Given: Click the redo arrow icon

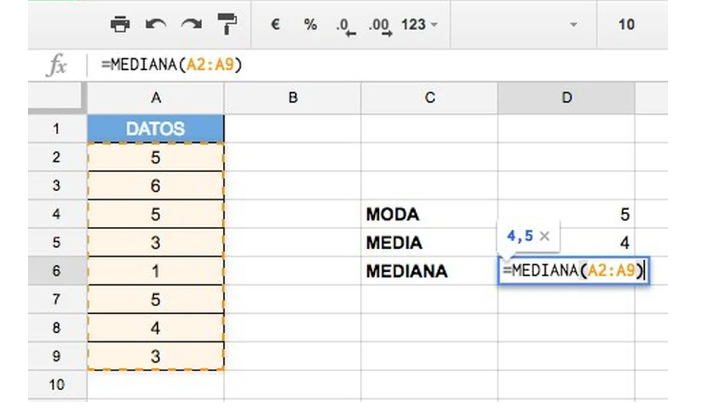Looking at the screenshot, I should point(191,24).
